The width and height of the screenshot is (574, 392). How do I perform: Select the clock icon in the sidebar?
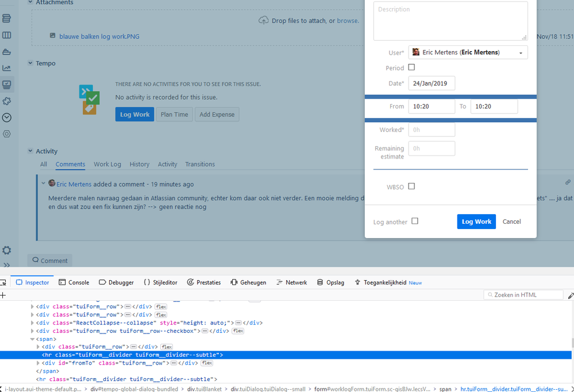pyautogui.click(x=7, y=117)
